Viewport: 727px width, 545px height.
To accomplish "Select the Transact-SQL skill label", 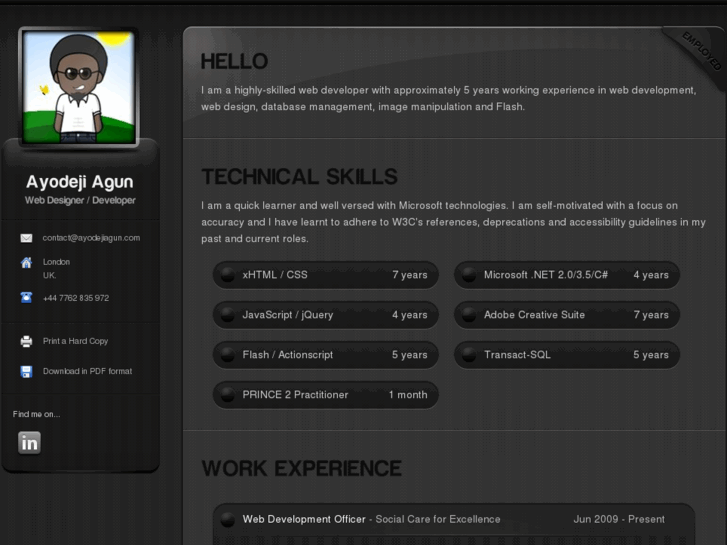I will pyautogui.click(x=517, y=354).
